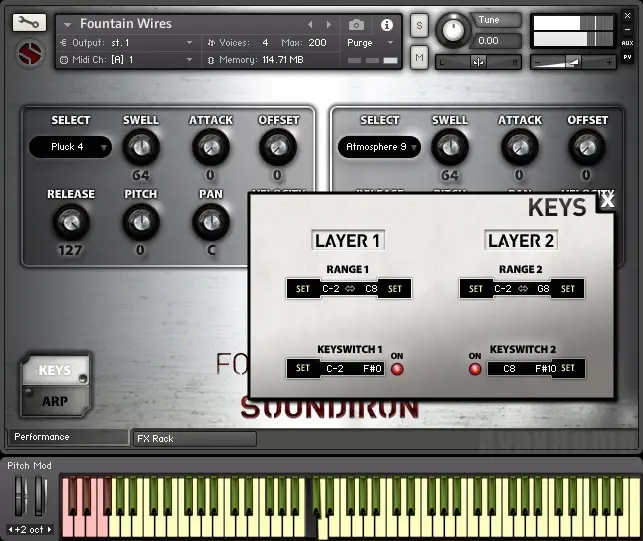This screenshot has height=541, width=643.
Task: Go to next instrument preset arrow
Action: (x=328, y=25)
